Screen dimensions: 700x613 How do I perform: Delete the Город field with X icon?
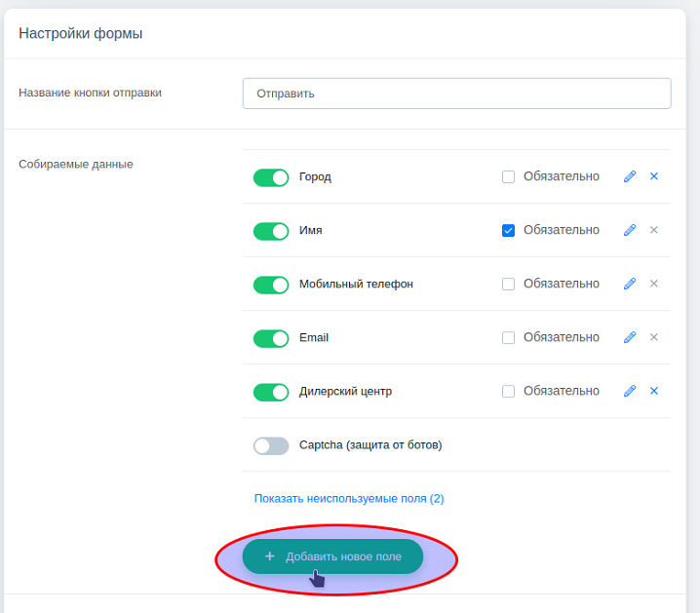[x=653, y=176]
